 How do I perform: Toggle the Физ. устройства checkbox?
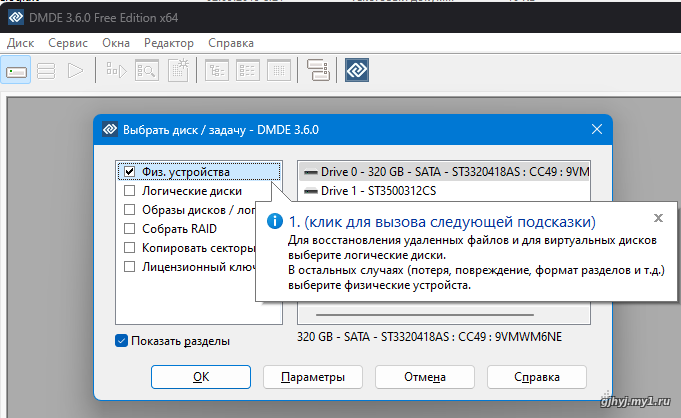point(129,172)
